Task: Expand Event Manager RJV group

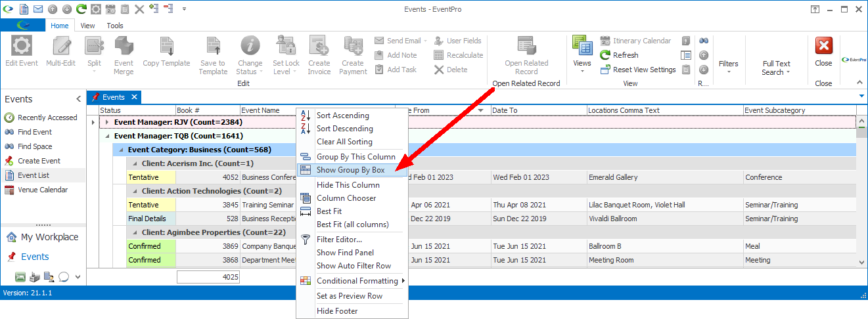Action: coord(106,122)
